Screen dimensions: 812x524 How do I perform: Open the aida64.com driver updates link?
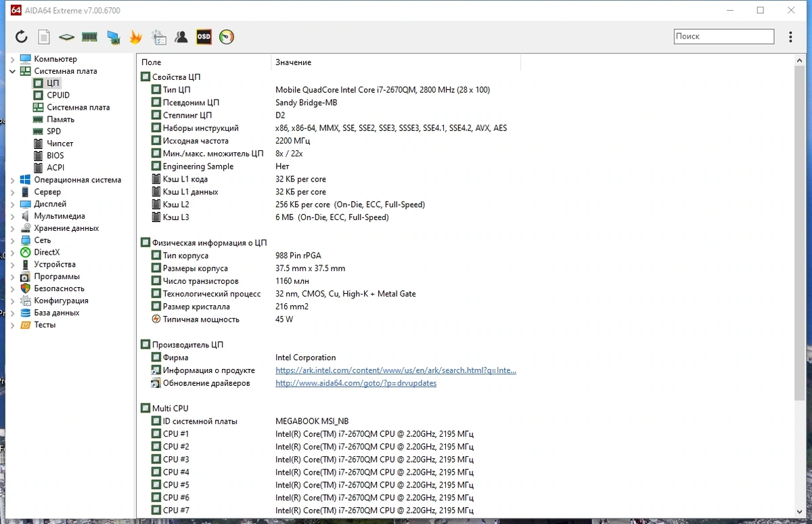click(356, 383)
